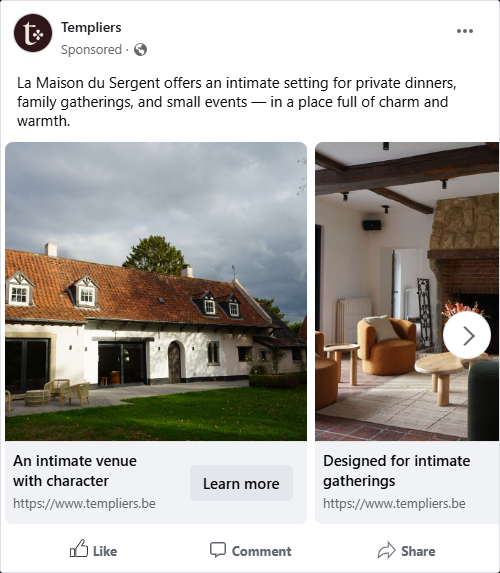Viewport: 500px width, 573px height.
Task: Click the Sponsored label
Action: [x=91, y=49]
